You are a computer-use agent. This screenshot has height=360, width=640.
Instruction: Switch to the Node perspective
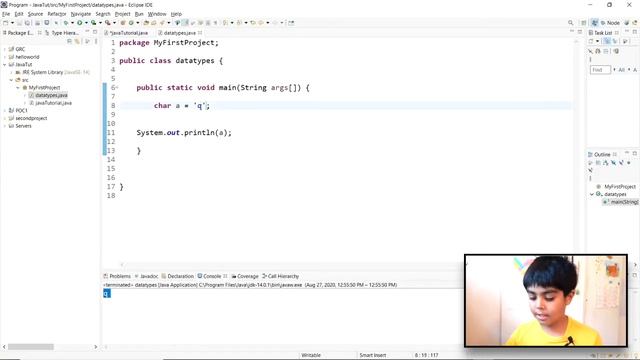(610, 23)
